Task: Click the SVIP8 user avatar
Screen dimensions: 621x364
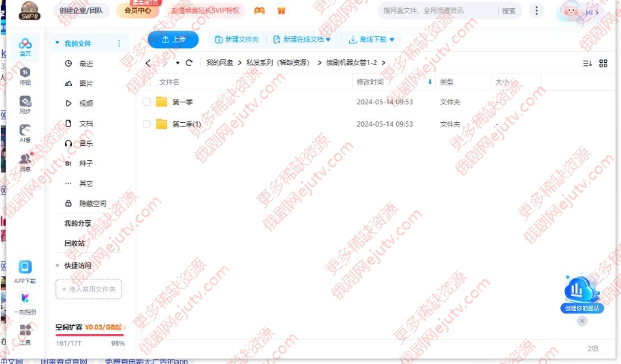Action: click(x=29, y=10)
